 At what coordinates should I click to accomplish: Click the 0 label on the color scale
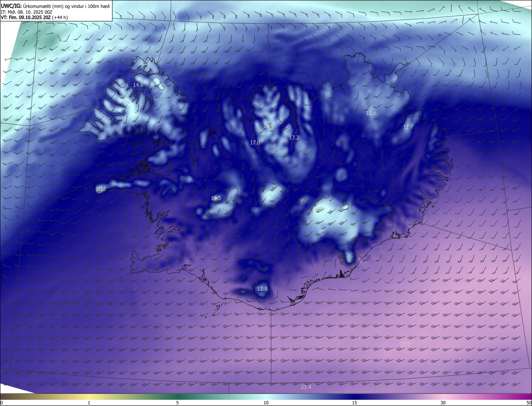[x=2, y=403]
